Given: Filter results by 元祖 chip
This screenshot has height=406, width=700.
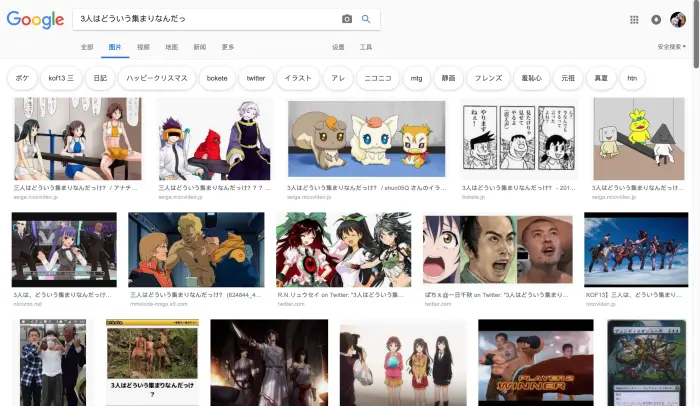Looking at the screenshot, I should tap(568, 78).
